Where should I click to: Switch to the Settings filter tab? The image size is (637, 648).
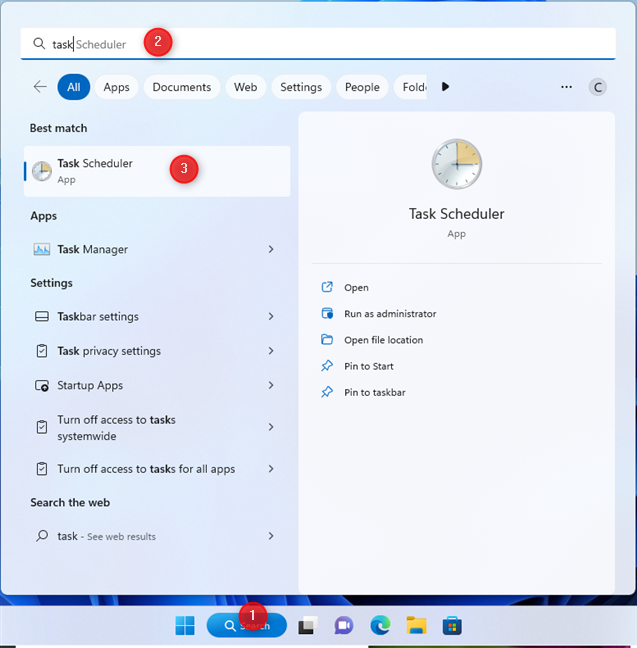[x=301, y=87]
